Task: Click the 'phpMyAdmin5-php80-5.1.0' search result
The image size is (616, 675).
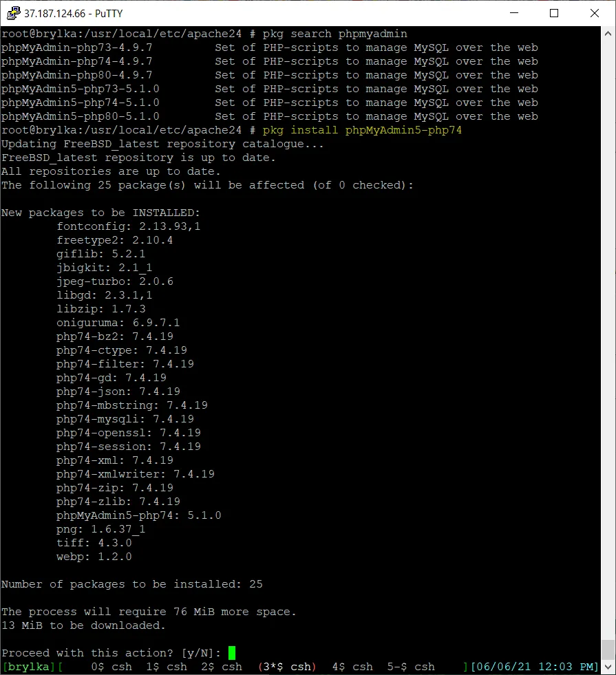Action: [x=80, y=116]
